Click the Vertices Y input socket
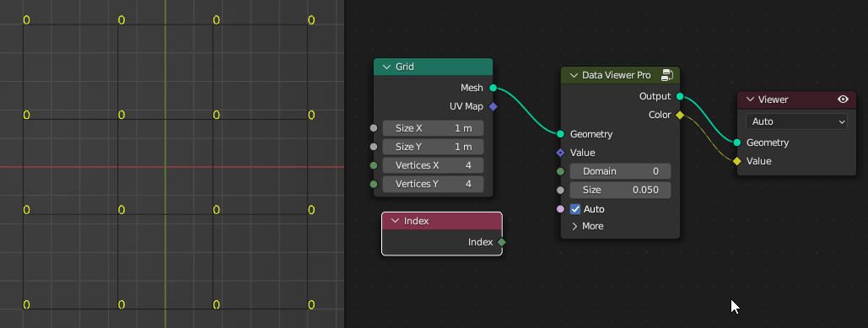Screen dimensions: 868x328 pos(374,184)
